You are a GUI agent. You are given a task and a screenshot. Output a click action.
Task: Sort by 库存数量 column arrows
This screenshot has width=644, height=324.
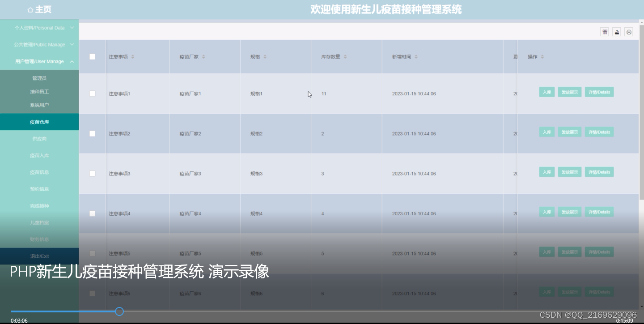coord(345,57)
